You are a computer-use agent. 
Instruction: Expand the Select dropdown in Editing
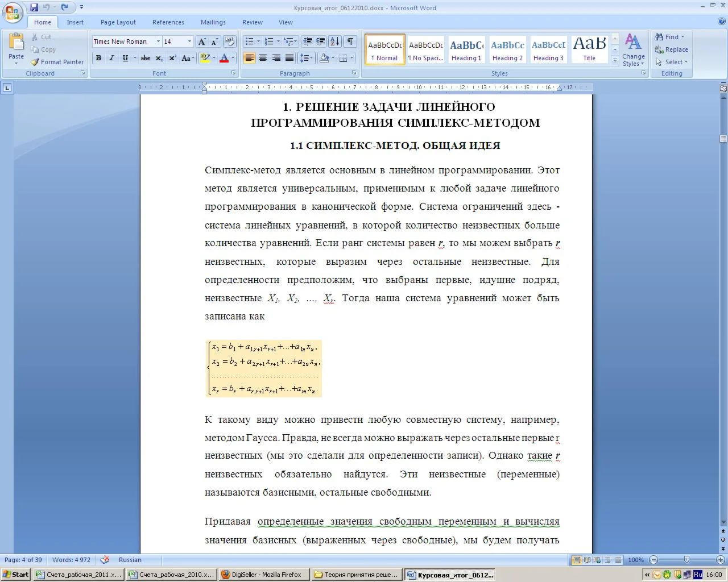point(672,62)
